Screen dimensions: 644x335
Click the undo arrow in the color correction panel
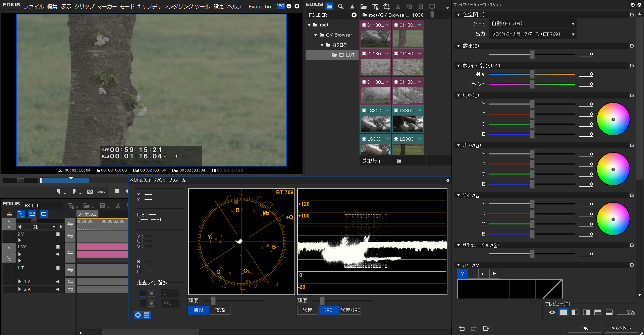[x=462, y=328]
